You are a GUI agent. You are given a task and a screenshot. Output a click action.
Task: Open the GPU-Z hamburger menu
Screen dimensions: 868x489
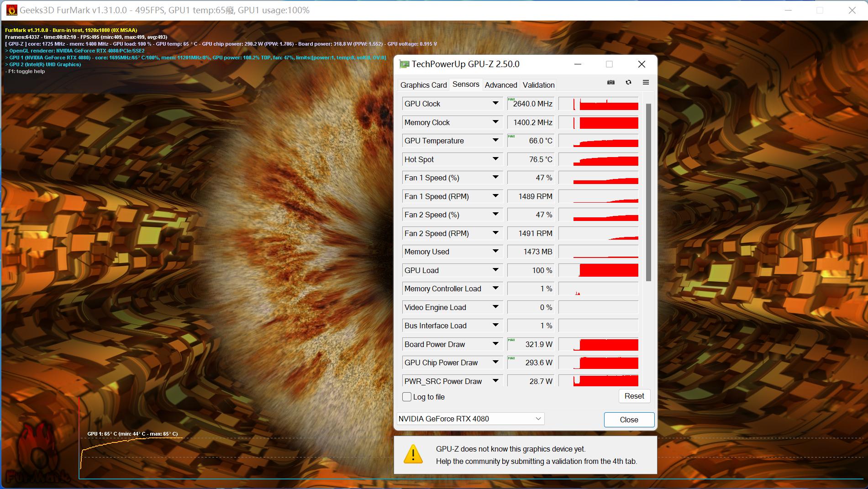click(646, 82)
